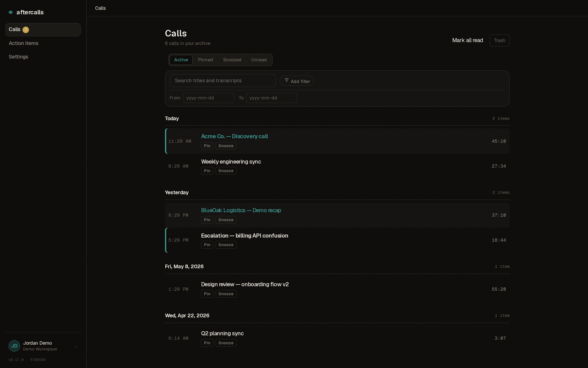This screenshot has height=368, width=588.
Task: Open Weekly engineering sync call
Action: tap(231, 162)
